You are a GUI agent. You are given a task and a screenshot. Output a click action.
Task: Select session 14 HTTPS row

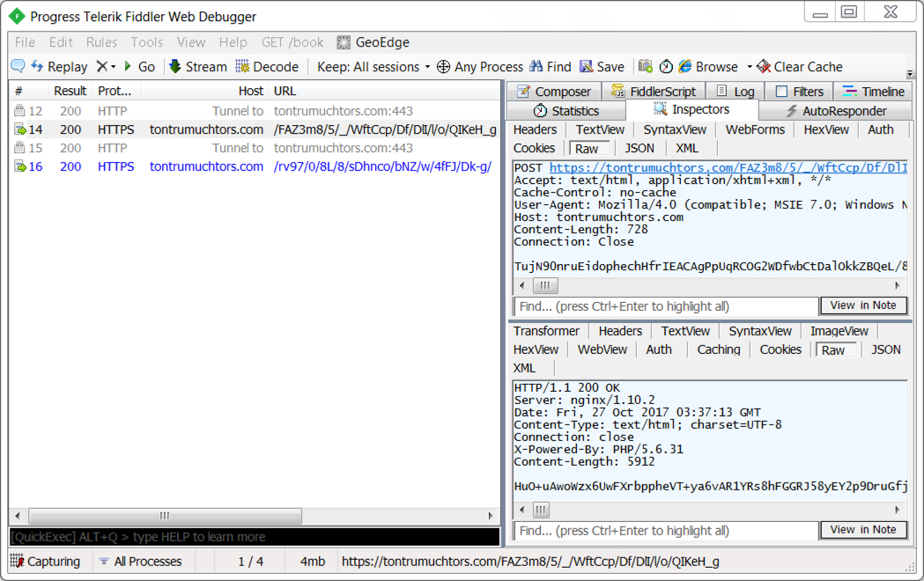tap(255, 129)
